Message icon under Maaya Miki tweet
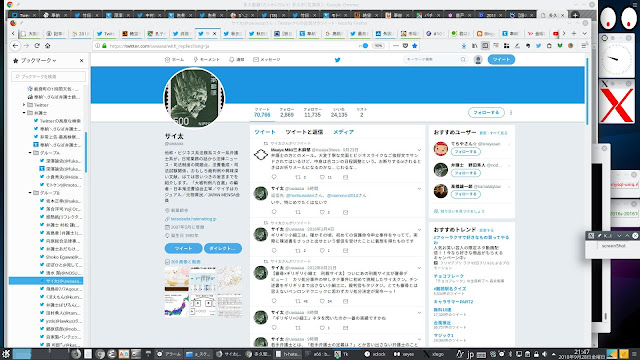Screen dimensions: 640x360 pyautogui.click(x=345, y=177)
